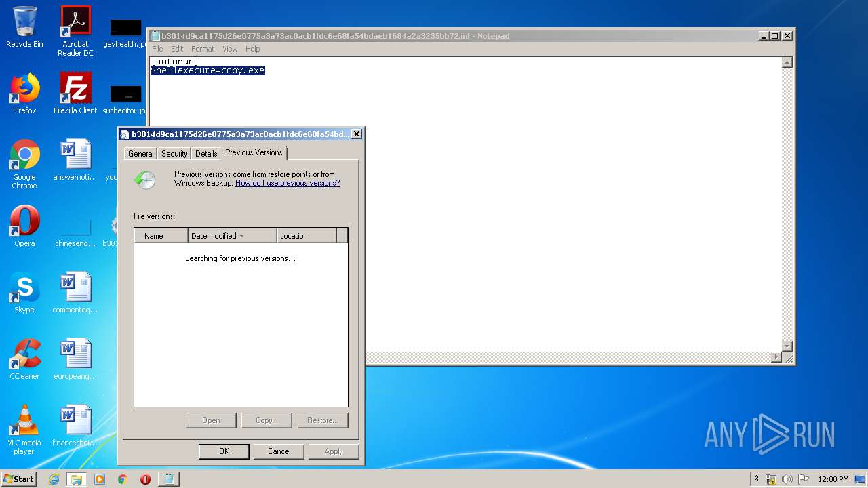The width and height of the screenshot is (868, 488).
Task: Sort by the Location column header
Action: [x=307, y=236]
